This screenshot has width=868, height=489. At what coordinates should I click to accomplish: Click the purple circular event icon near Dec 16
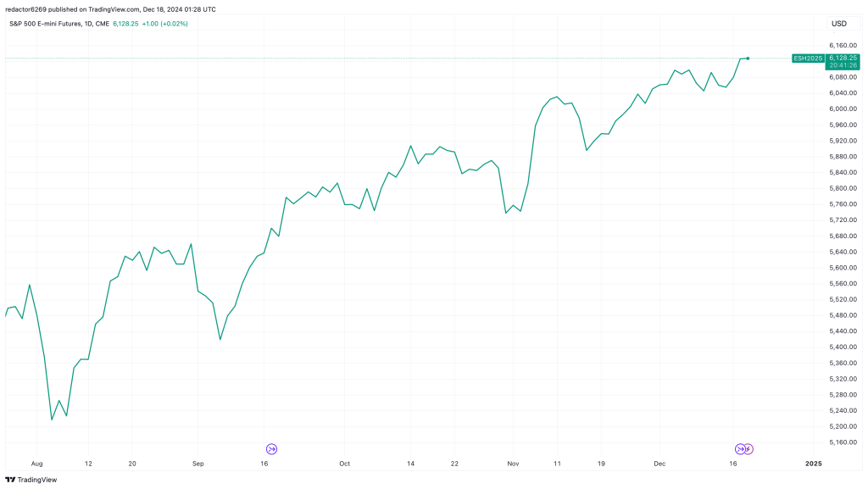(740, 448)
